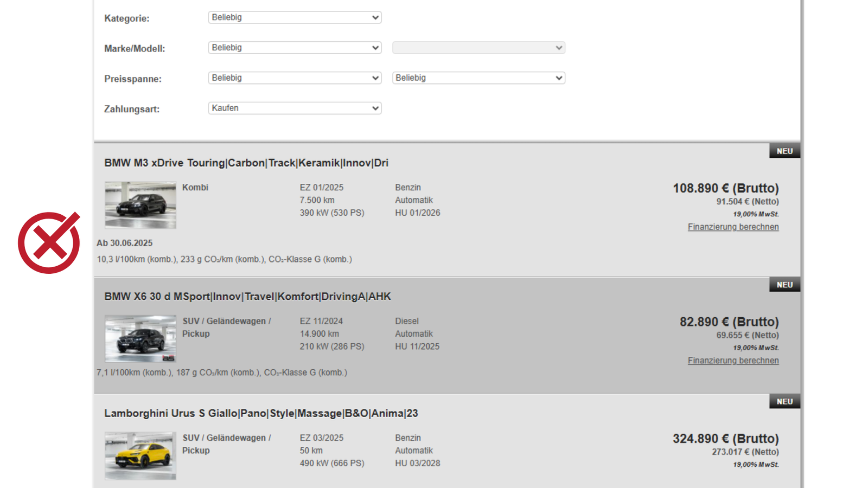Viewport: 868px width, 488px height.
Task: Click the BMW X6 thumbnail image
Action: [141, 338]
